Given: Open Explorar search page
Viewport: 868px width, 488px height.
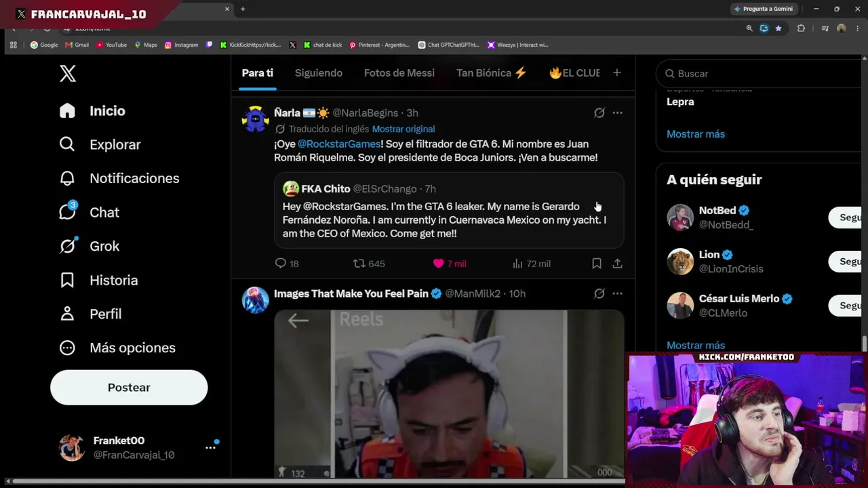Looking at the screenshot, I should 100,144.
